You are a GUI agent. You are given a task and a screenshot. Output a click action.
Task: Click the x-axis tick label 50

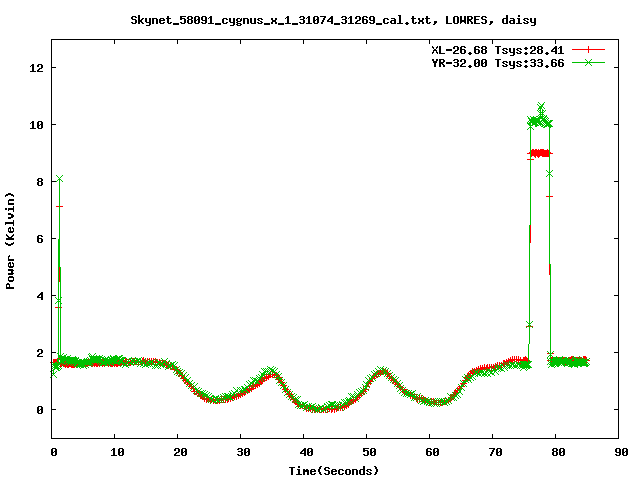369,452
